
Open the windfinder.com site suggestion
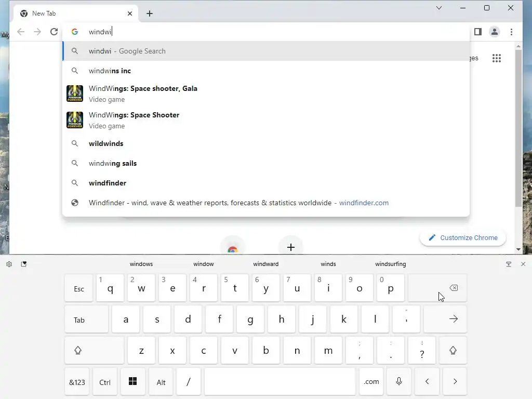click(266, 203)
